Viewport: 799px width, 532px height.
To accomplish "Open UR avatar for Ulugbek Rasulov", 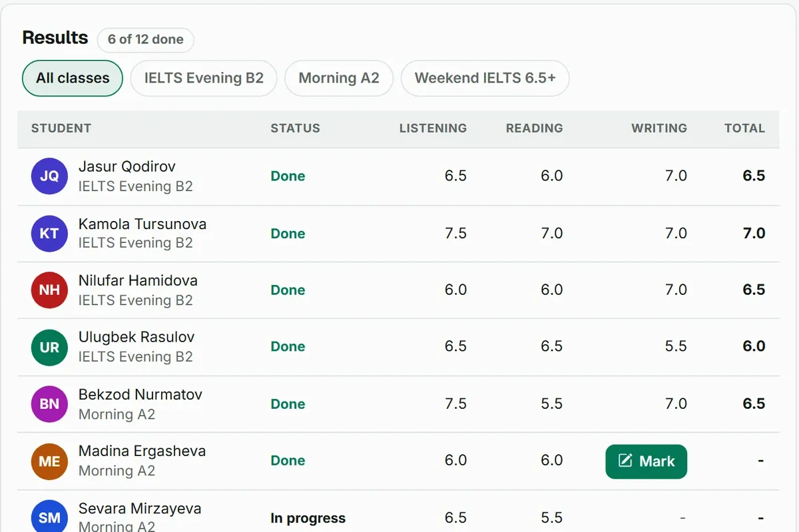I will tap(49, 348).
